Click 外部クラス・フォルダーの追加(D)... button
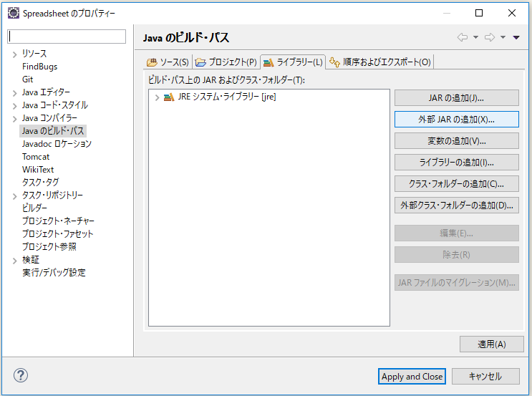Image resolution: width=532 pixels, height=396 pixels. [456, 206]
